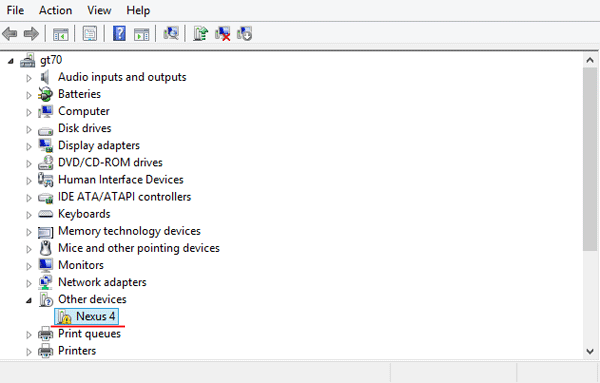This screenshot has height=383, width=600.
Task: Click the scrollbar down arrow
Action: (x=590, y=351)
